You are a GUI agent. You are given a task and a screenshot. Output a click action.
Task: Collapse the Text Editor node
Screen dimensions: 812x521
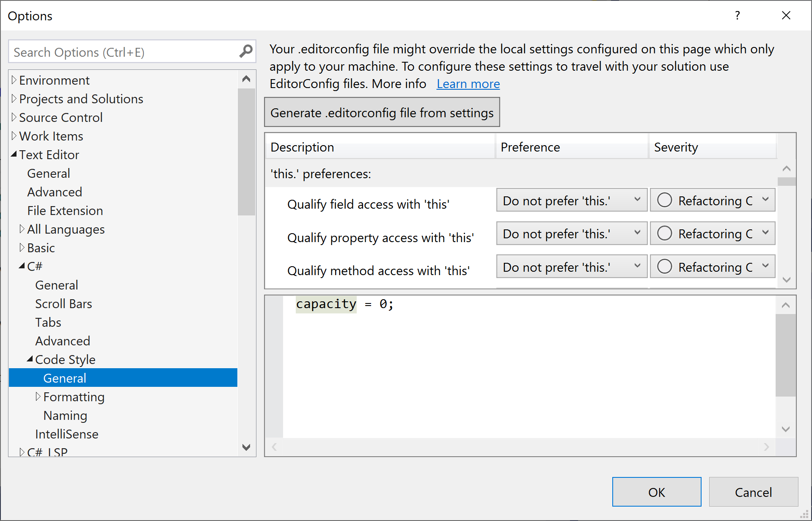tap(14, 154)
